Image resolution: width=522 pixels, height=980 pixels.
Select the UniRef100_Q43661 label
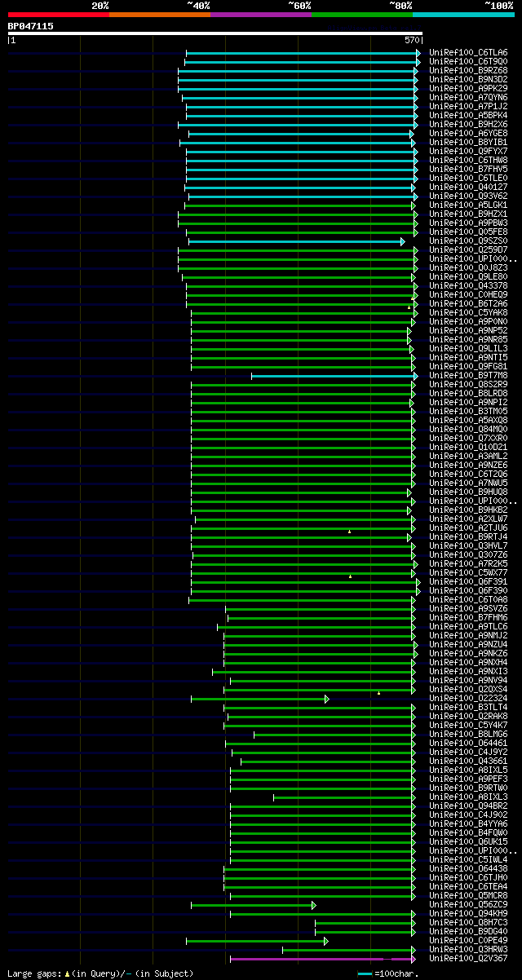(x=468, y=761)
